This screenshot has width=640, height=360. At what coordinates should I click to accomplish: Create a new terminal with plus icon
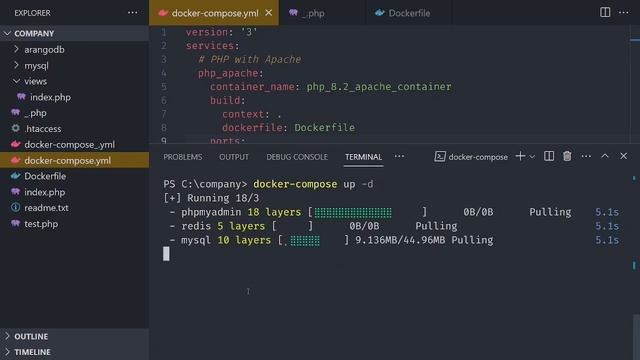pyautogui.click(x=520, y=156)
